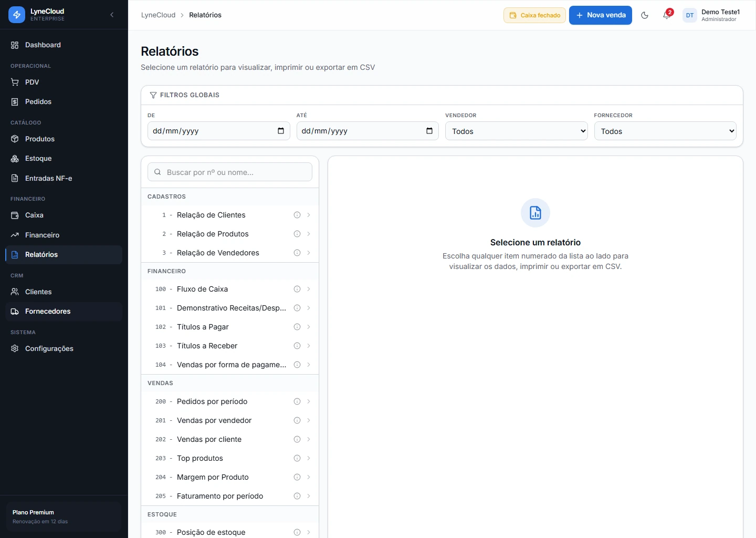Image resolution: width=756 pixels, height=538 pixels.
Task: Open Financeiro in the sidebar
Action: click(64, 235)
